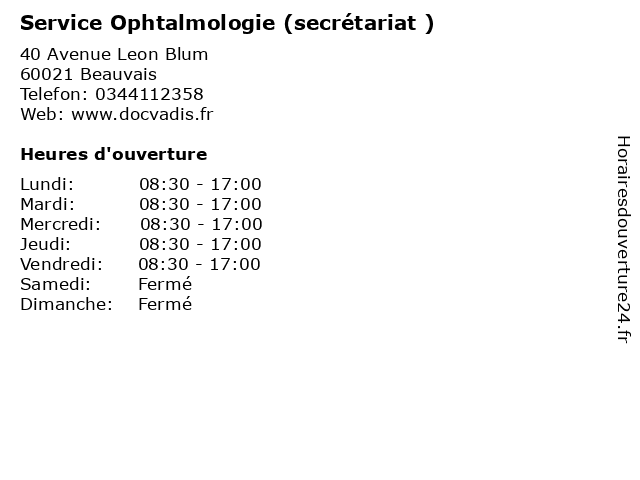This screenshot has height=480, width=640.
Task: Click Mercredi hours 08:30 - 17:00
Action: pos(201,224)
